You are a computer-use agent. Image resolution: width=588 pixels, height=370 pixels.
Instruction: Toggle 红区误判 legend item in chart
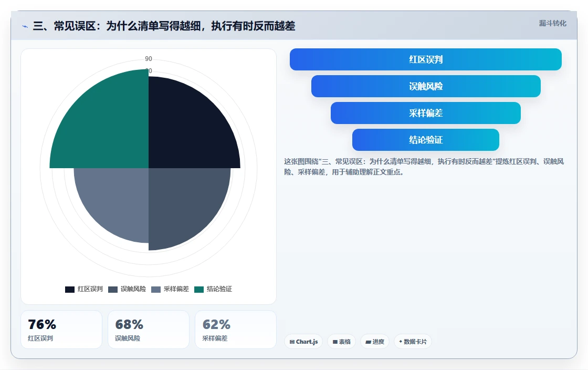[x=84, y=289]
